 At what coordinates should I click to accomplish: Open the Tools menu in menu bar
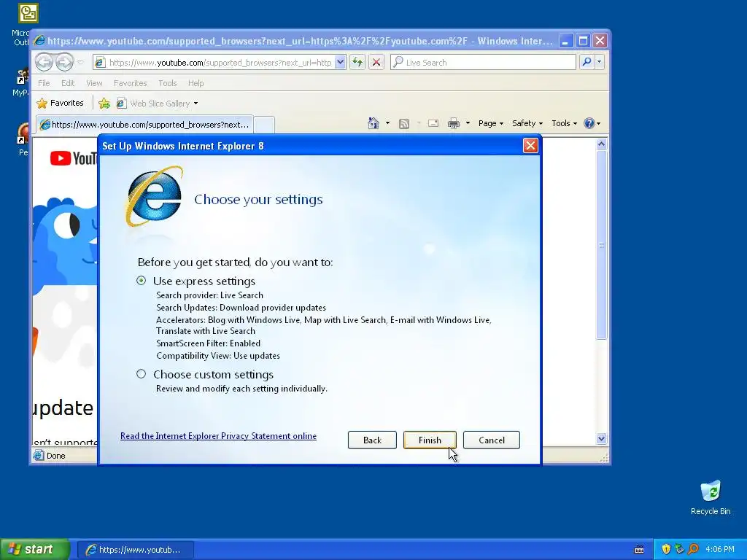coord(168,83)
